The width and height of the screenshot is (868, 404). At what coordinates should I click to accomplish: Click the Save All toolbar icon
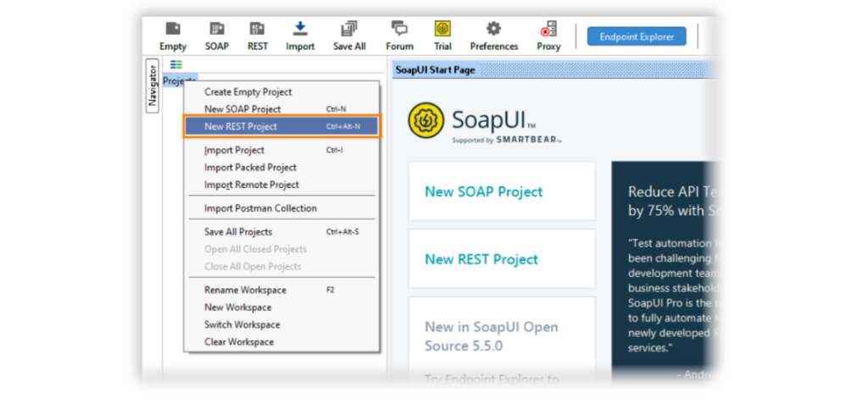(349, 29)
